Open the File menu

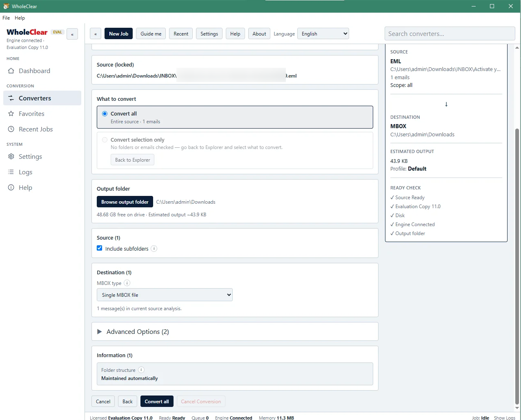tap(6, 18)
